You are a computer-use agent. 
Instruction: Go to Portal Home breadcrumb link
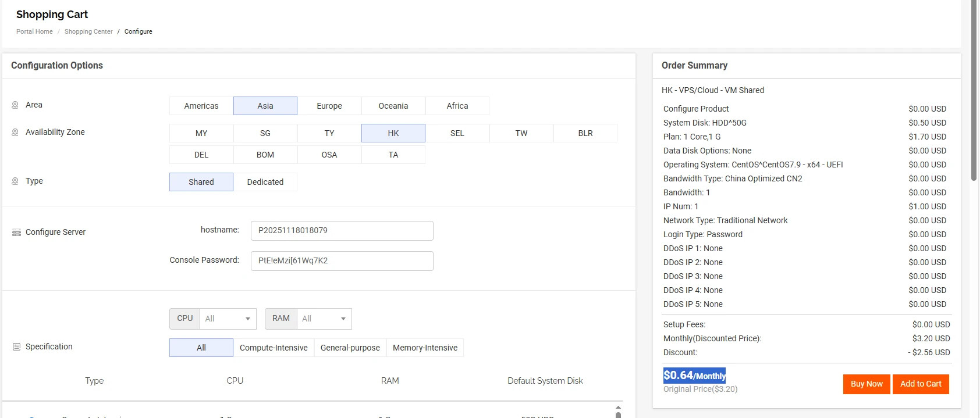click(x=34, y=31)
